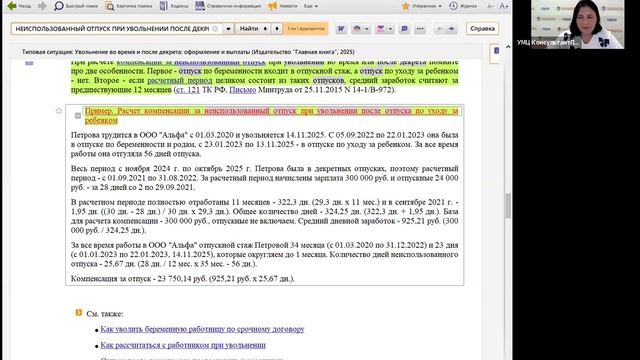This screenshot has height=360, width=640.
Task: Open the search history dropdown arrow
Action: pyautogui.click(x=228, y=29)
